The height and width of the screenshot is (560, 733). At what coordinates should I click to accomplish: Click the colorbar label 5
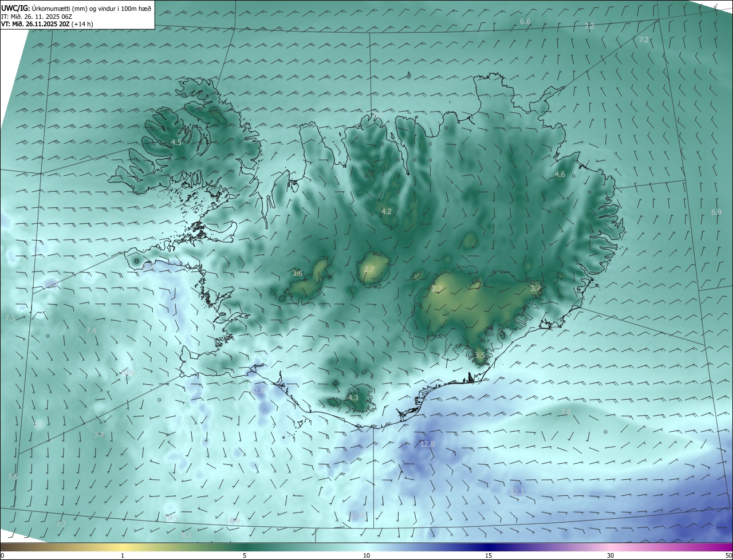pos(245,555)
